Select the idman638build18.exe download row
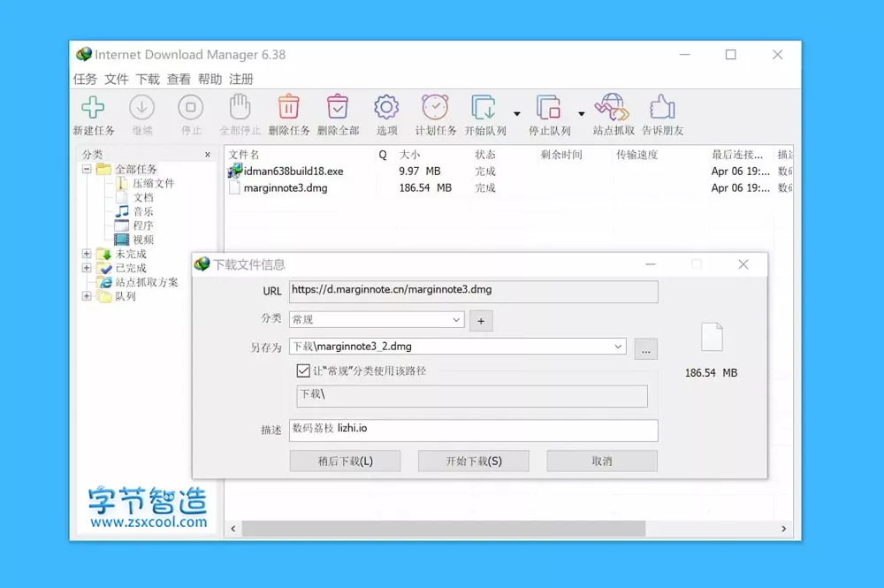This screenshot has height=588, width=884. pos(509,171)
